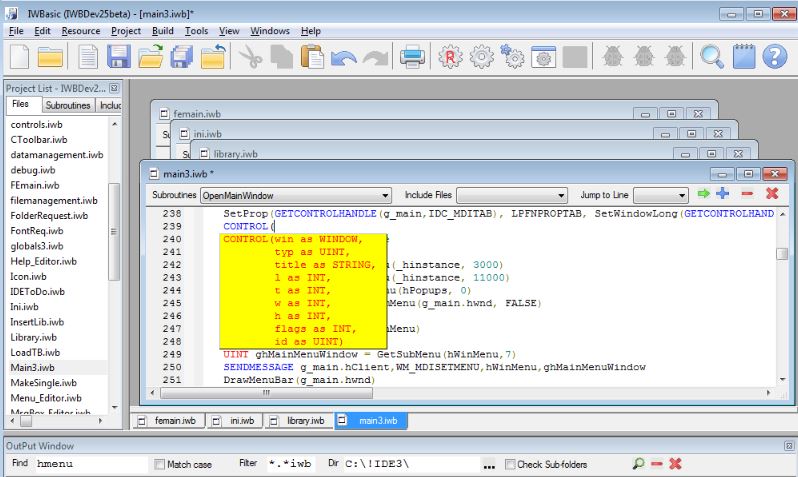This screenshot has width=798, height=477.
Task: Click the single gear build icon
Action: 481,57
